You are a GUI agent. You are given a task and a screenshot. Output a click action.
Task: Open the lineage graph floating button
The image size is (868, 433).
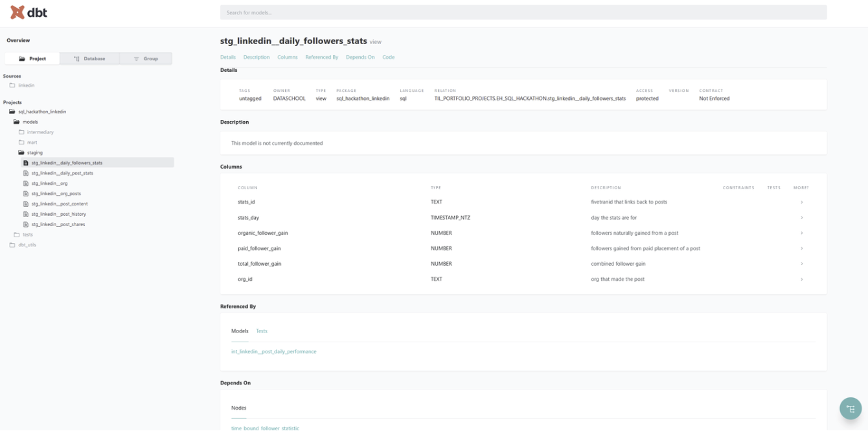(851, 408)
